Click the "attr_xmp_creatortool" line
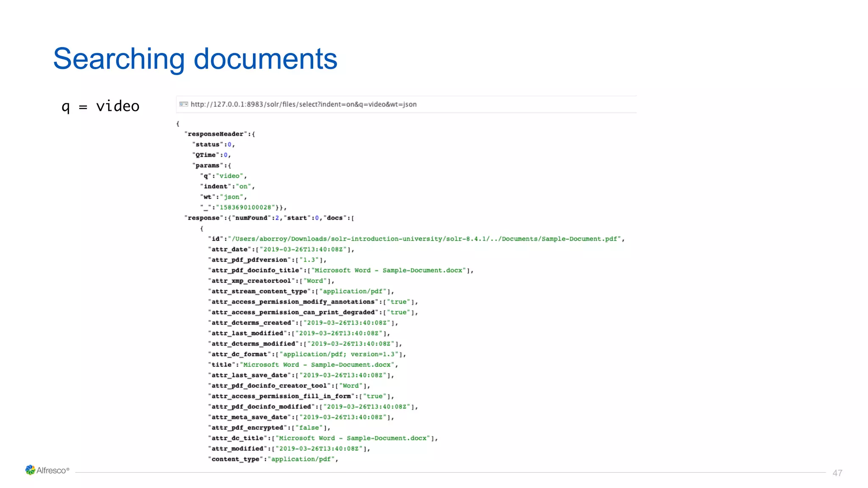The width and height of the screenshot is (868, 488). pyautogui.click(x=271, y=281)
